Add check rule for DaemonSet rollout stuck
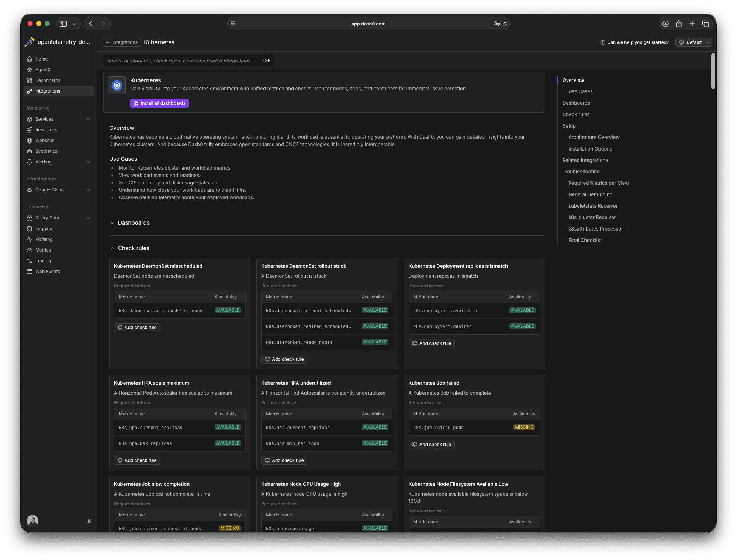The height and width of the screenshot is (560, 737). coord(284,359)
